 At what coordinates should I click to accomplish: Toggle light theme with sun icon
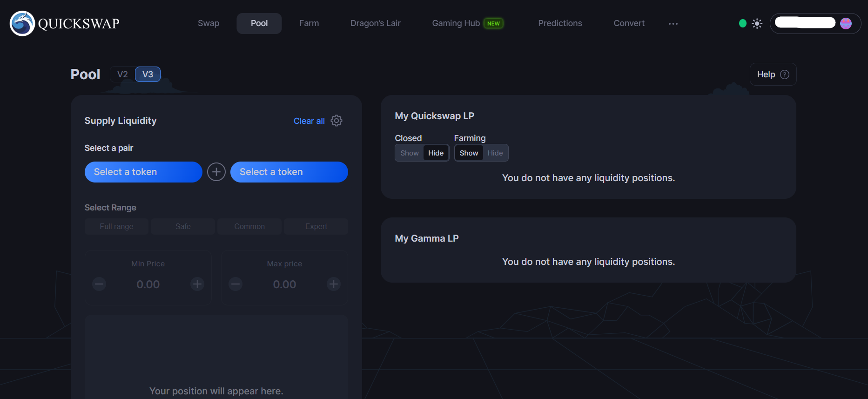click(757, 23)
